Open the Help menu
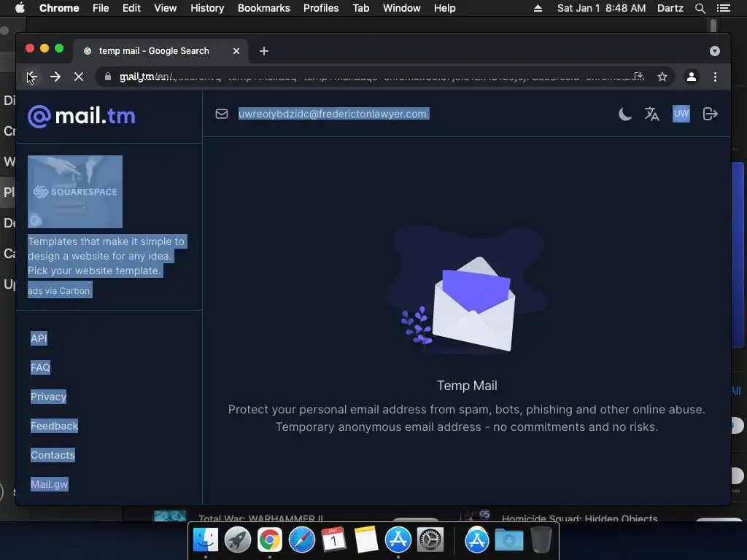This screenshot has width=747, height=560. click(x=444, y=8)
